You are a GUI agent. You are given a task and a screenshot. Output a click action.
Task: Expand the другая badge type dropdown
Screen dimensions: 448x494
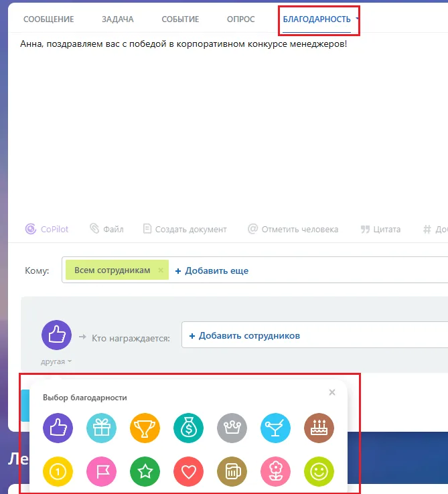(x=56, y=361)
